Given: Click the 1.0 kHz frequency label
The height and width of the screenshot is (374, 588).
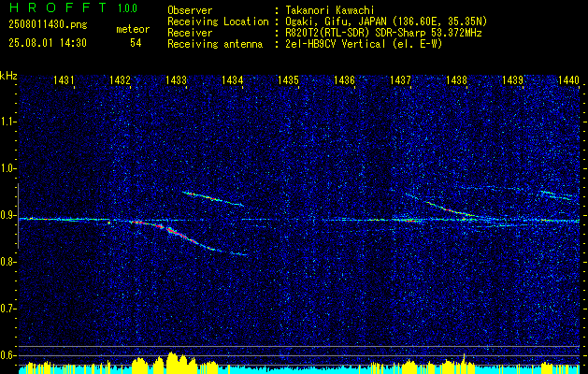Looking at the screenshot, I should tap(7, 169).
